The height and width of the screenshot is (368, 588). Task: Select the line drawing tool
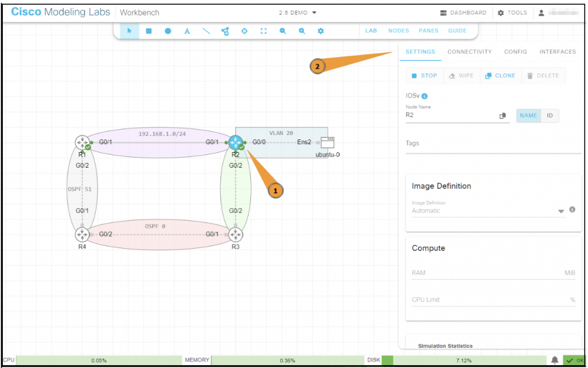click(x=206, y=31)
